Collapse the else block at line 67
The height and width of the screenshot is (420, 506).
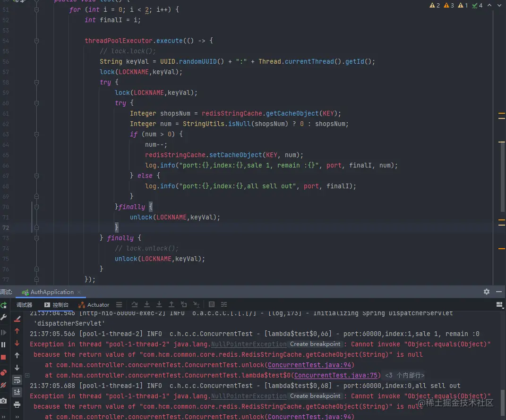click(36, 176)
